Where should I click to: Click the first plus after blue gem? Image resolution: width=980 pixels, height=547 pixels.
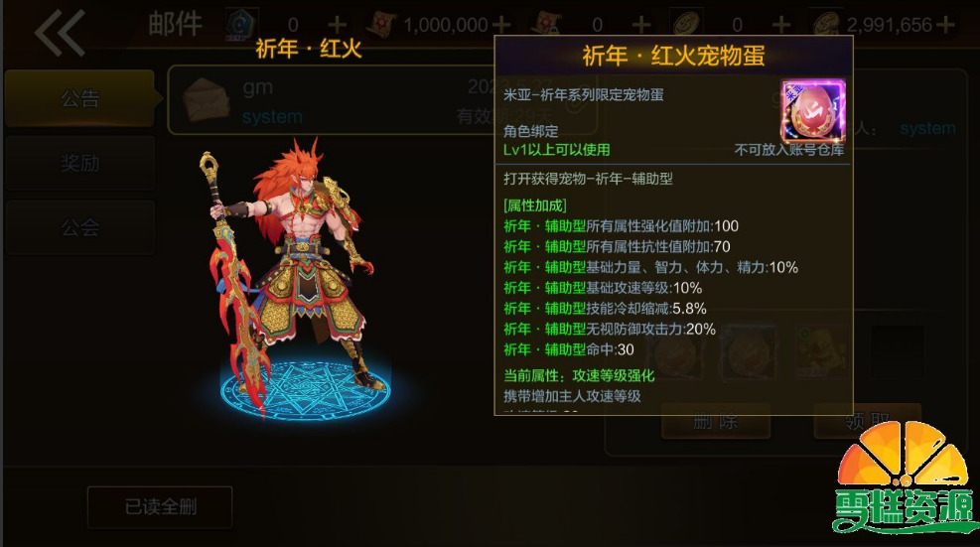click(x=338, y=25)
